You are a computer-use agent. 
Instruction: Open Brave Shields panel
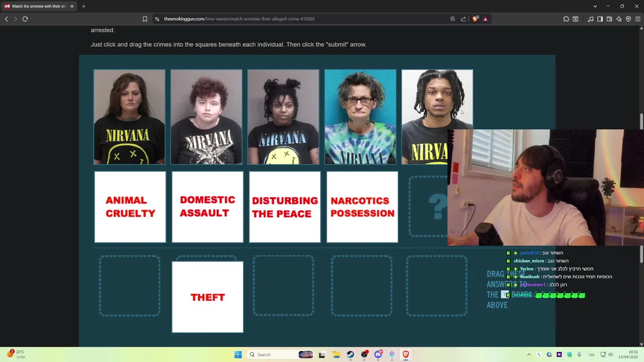pos(475,19)
